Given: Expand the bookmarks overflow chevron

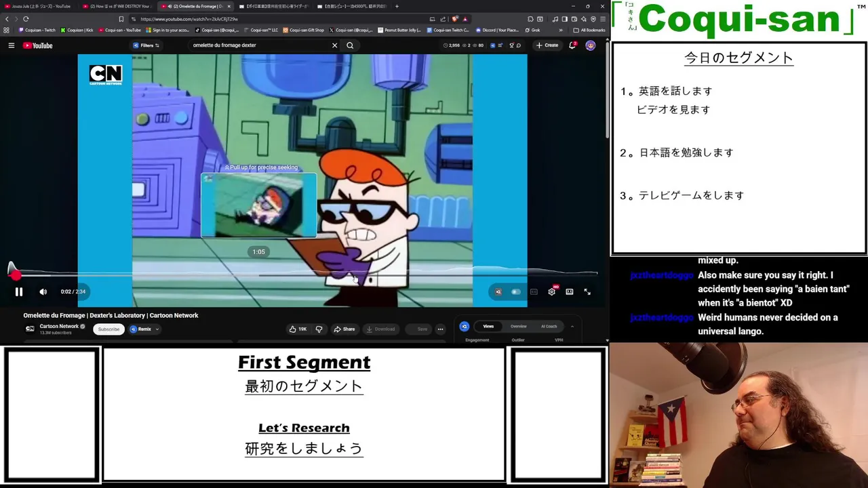Looking at the screenshot, I should click(560, 30).
